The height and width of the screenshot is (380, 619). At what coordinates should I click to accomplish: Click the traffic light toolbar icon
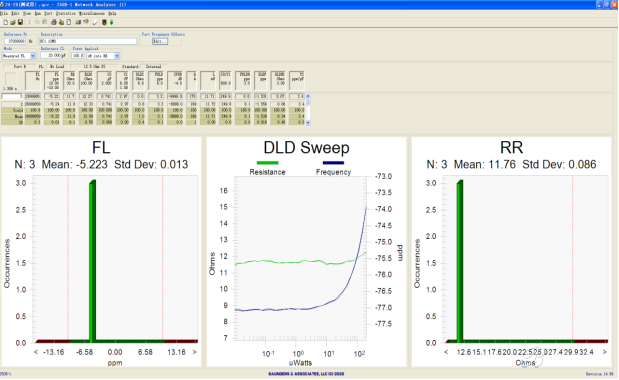coord(104,22)
